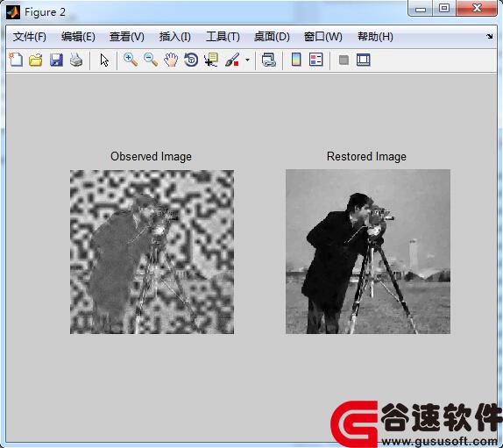503x448 pixels.
Task: Open the 工具(T) menu
Action: 223,37
